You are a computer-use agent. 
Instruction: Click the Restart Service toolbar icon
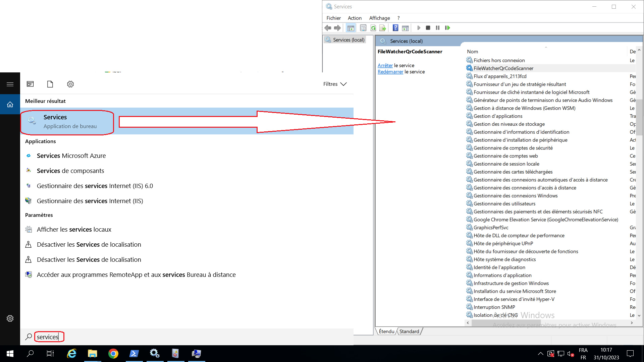coord(447,28)
